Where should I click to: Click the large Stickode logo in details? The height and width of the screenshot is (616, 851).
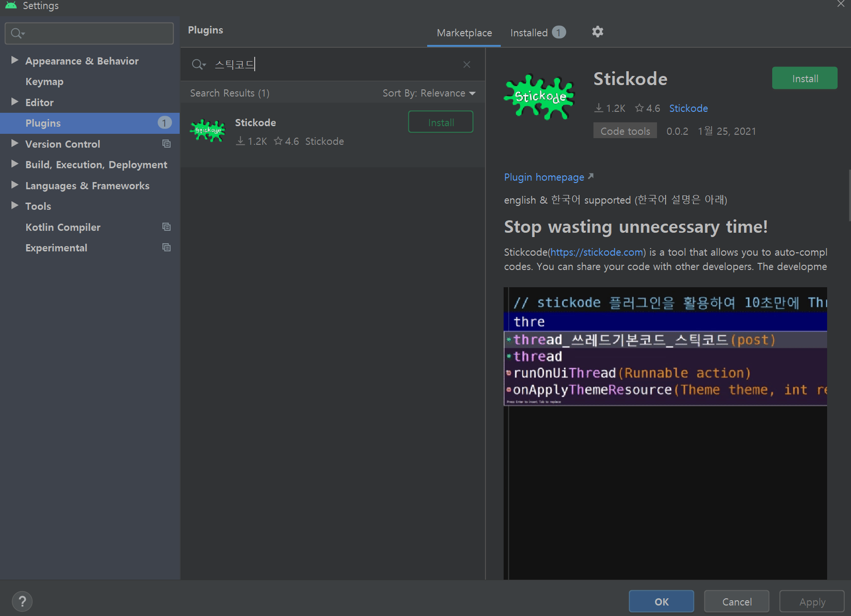coord(539,97)
